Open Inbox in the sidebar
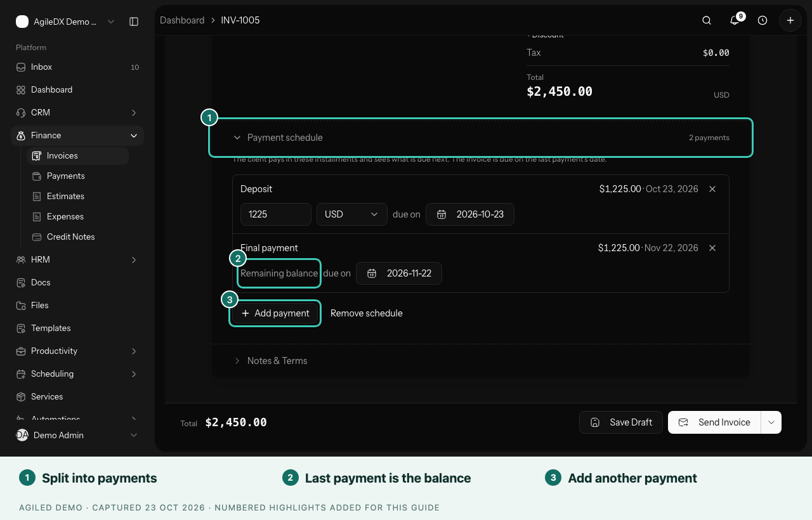812x520 pixels. click(77, 67)
